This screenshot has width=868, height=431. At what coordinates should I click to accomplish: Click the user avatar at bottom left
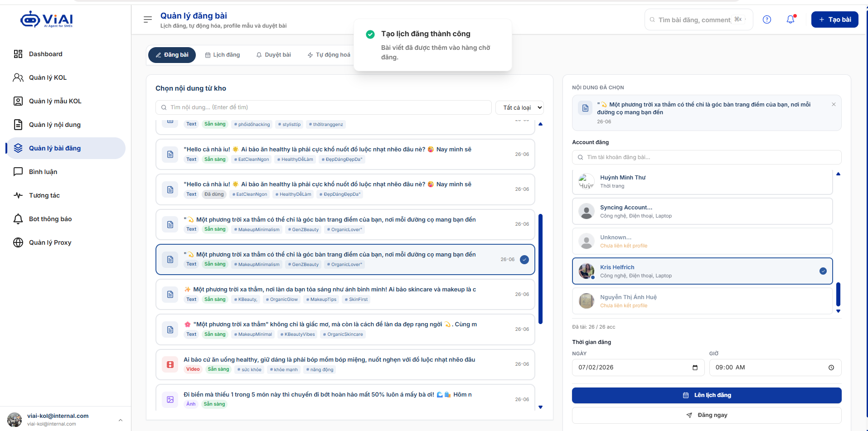coord(15,420)
